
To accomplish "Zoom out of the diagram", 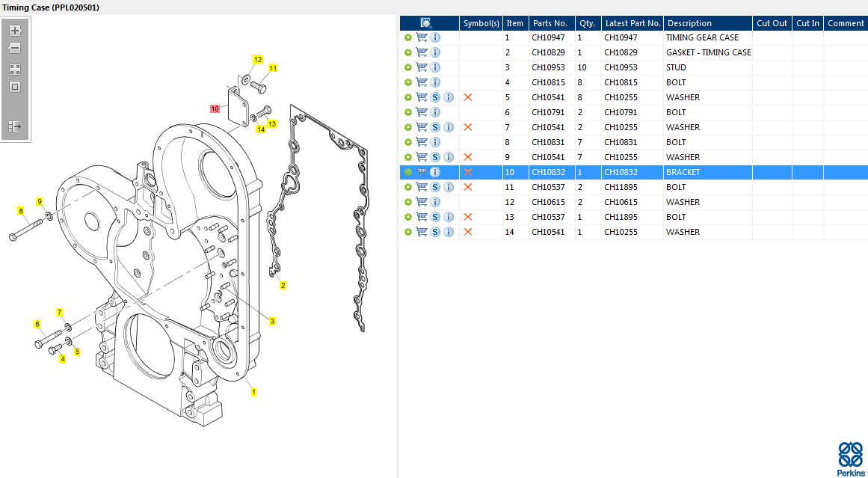I will click(15, 48).
